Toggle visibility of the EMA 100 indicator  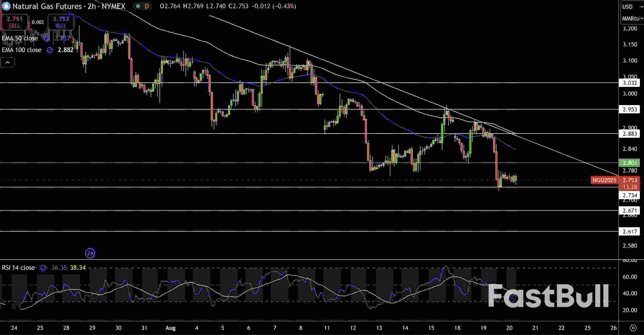click(x=21, y=50)
